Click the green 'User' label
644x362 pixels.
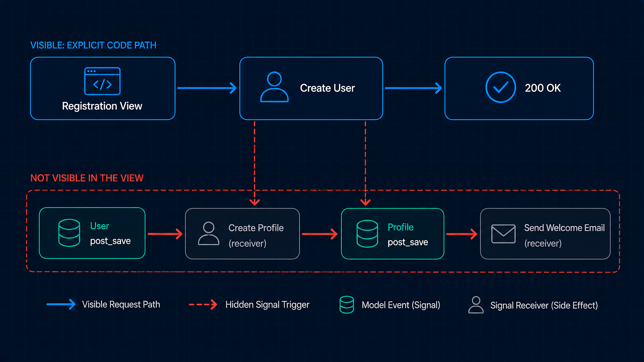[100, 226]
